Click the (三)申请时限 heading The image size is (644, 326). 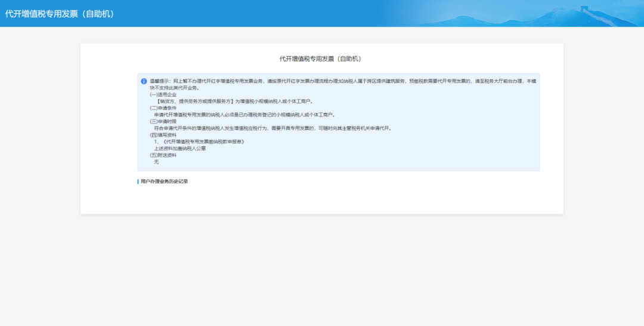click(163, 121)
